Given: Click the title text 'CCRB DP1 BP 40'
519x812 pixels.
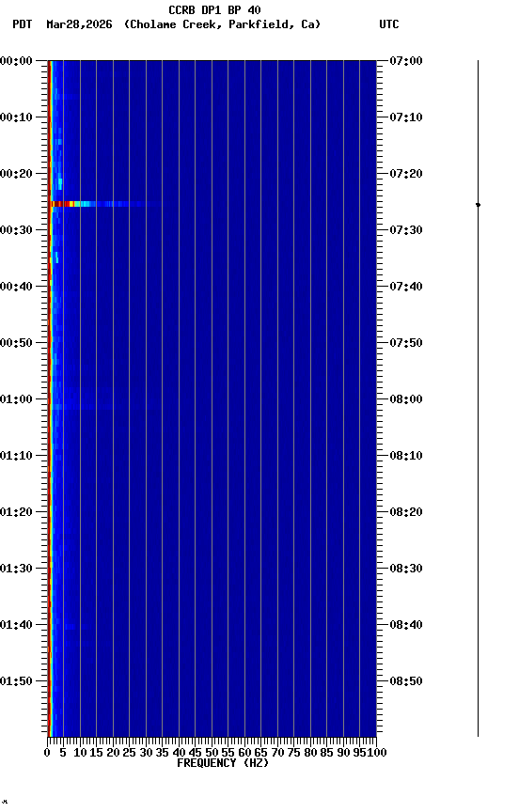Looking at the screenshot, I should click(x=214, y=10).
